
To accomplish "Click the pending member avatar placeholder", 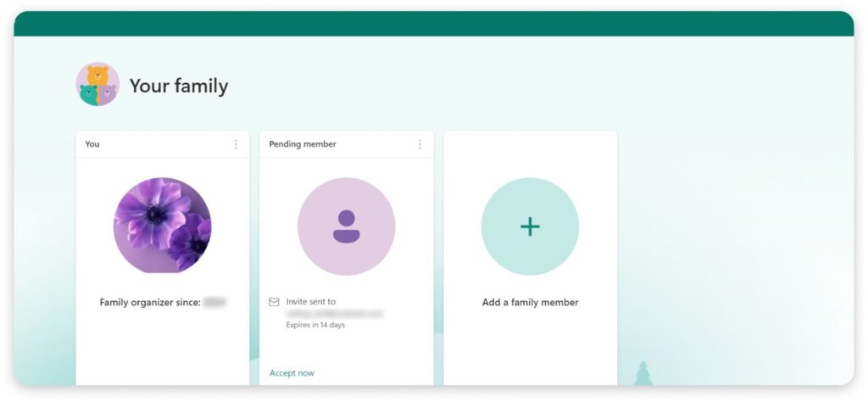I will 346,226.
